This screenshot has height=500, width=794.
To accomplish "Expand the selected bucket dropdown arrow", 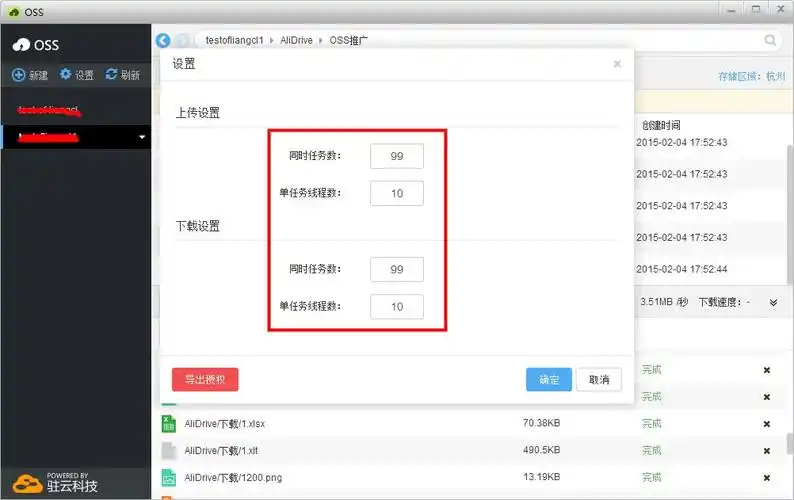I will [142, 137].
